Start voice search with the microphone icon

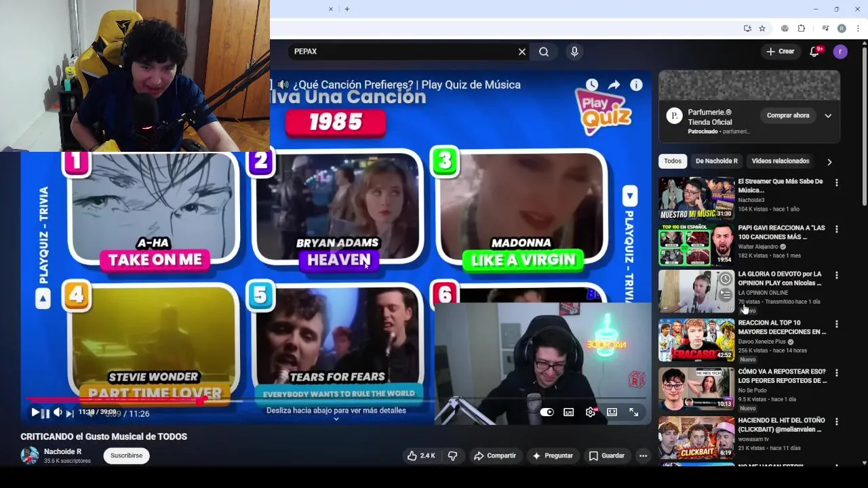[x=574, y=52]
